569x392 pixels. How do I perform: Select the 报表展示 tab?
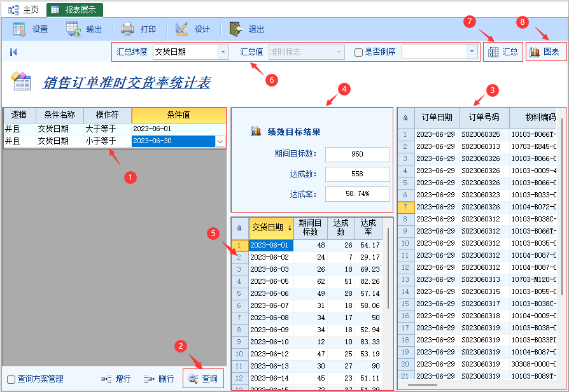(x=74, y=10)
